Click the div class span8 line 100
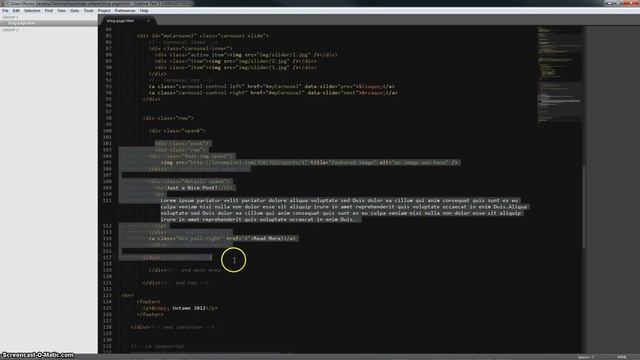Screen dimensions: 640x360 coord(177,131)
